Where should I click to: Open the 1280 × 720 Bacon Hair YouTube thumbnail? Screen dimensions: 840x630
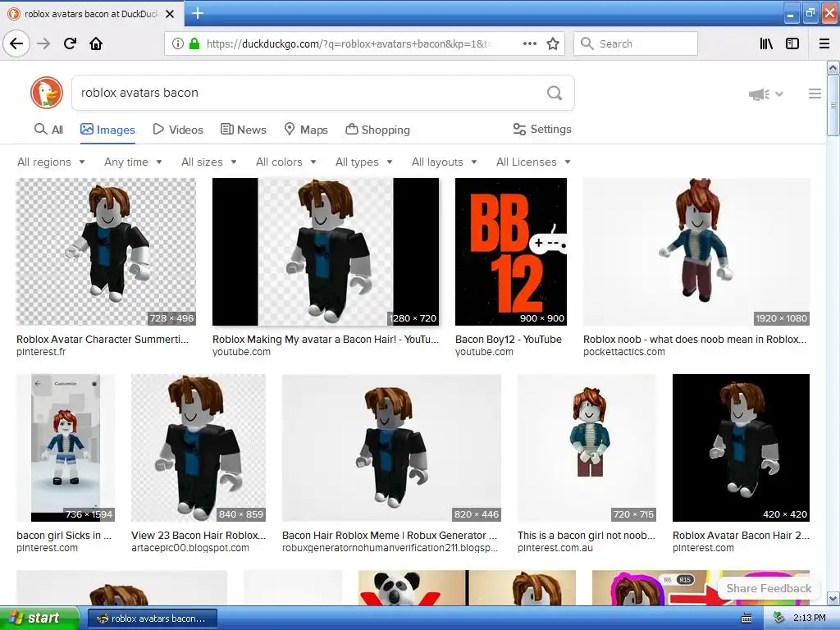click(326, 252)
